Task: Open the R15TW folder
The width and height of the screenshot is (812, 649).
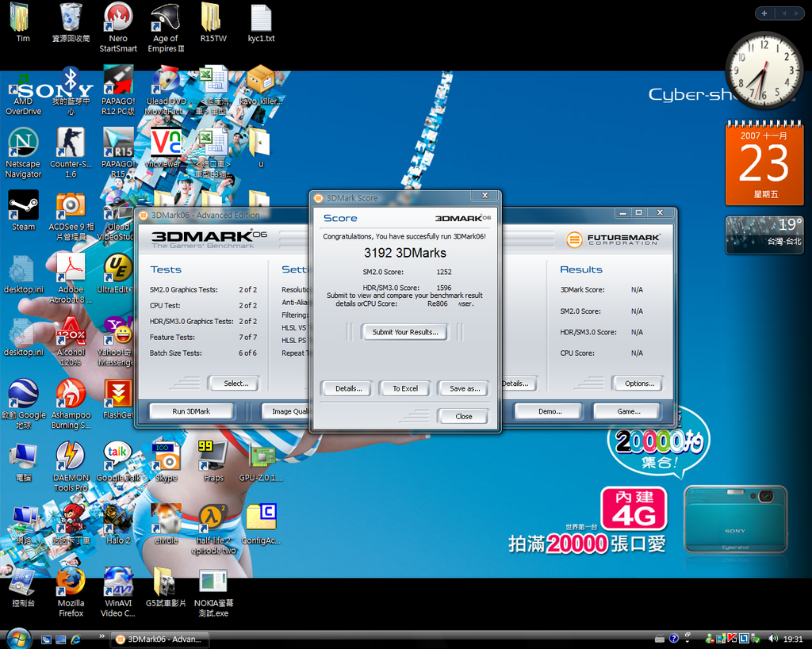Action: (213, 23)
